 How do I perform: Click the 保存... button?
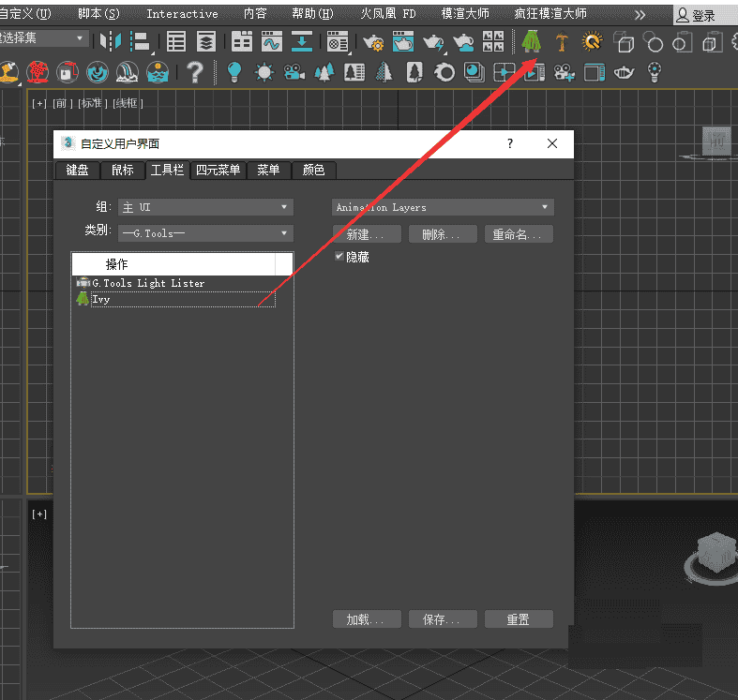pos(443,619)
